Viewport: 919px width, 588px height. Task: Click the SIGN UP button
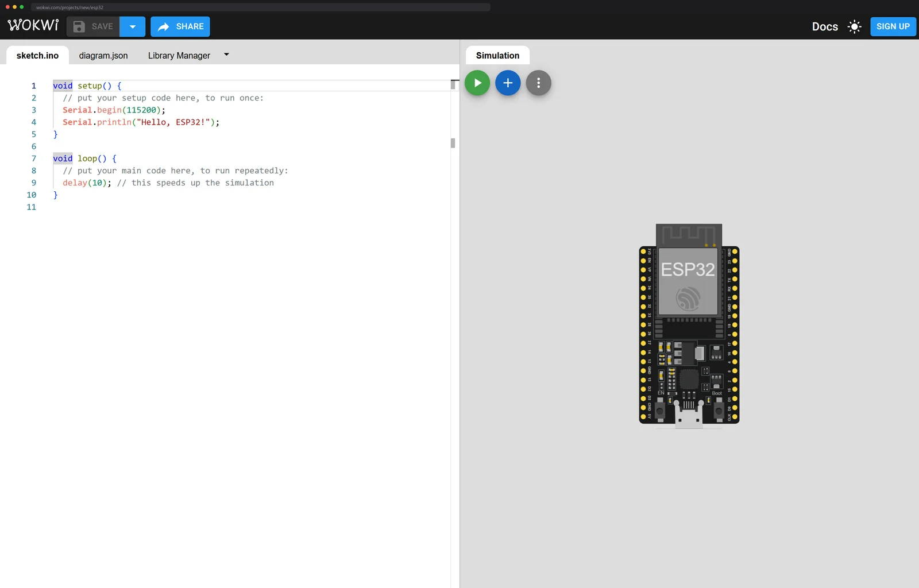(893, 26)
